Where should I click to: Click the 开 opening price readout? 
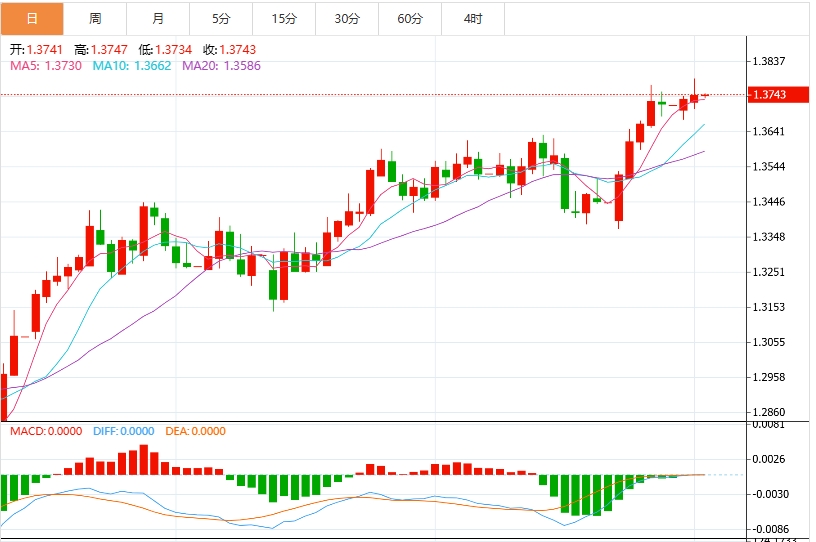pos(36,49)
